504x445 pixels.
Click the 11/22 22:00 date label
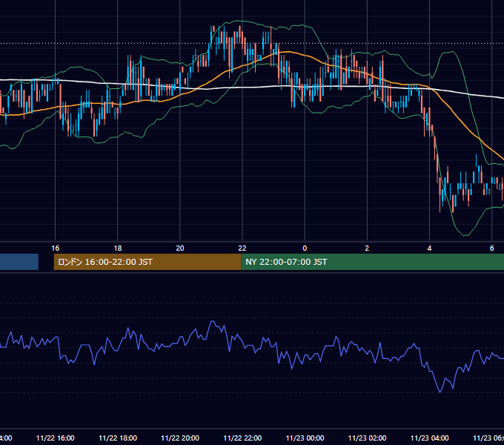point(242,438)
